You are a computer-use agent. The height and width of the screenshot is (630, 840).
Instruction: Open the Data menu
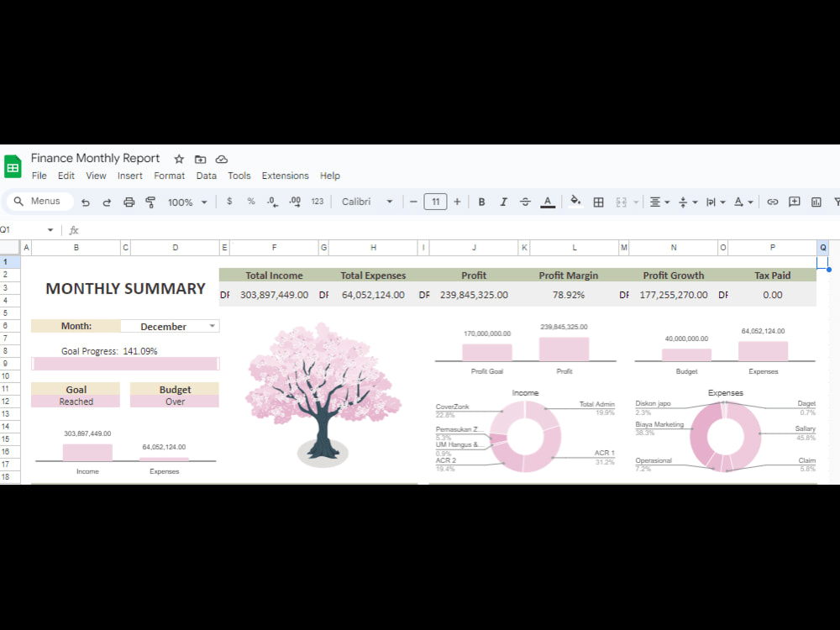(x=207, y=176)
